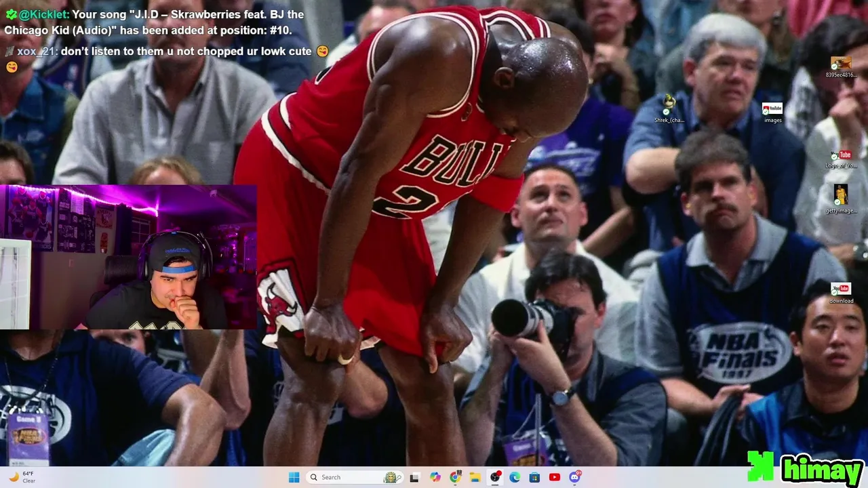
Task: Click the webcam overlay of the streamer
Action: point(128,257)
